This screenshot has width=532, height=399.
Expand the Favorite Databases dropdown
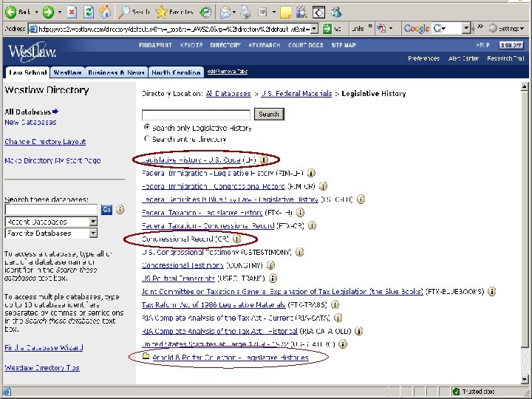click(93, 233)
